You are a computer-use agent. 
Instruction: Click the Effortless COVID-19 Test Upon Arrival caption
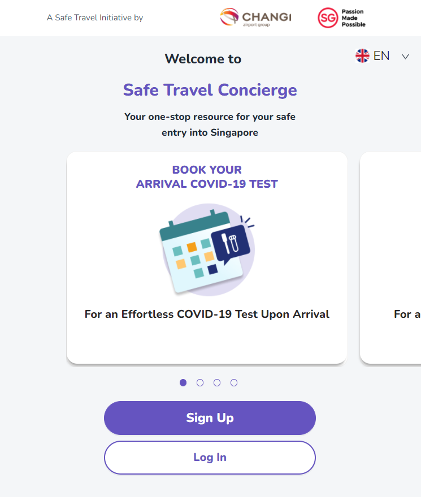207,314
